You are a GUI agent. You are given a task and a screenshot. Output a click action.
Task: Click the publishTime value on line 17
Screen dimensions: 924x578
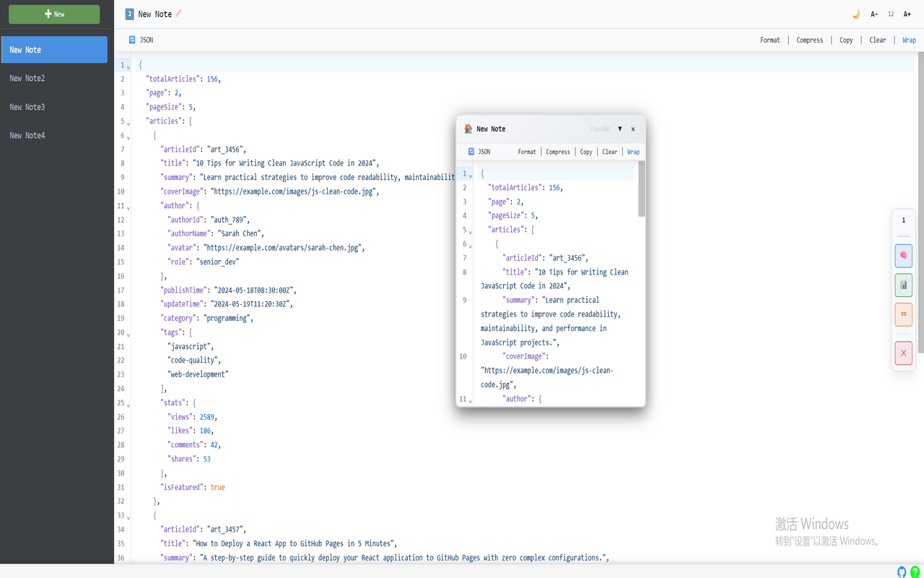tap(253, 290)
